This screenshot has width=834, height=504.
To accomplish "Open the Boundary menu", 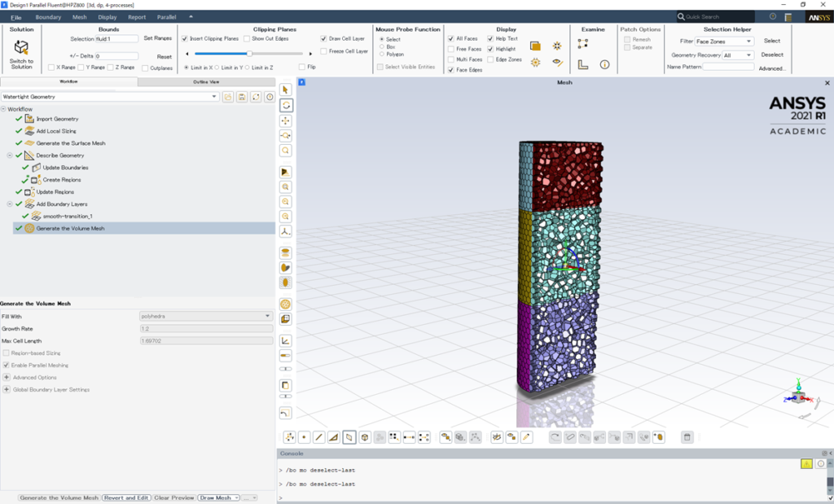I will [48, 18].
